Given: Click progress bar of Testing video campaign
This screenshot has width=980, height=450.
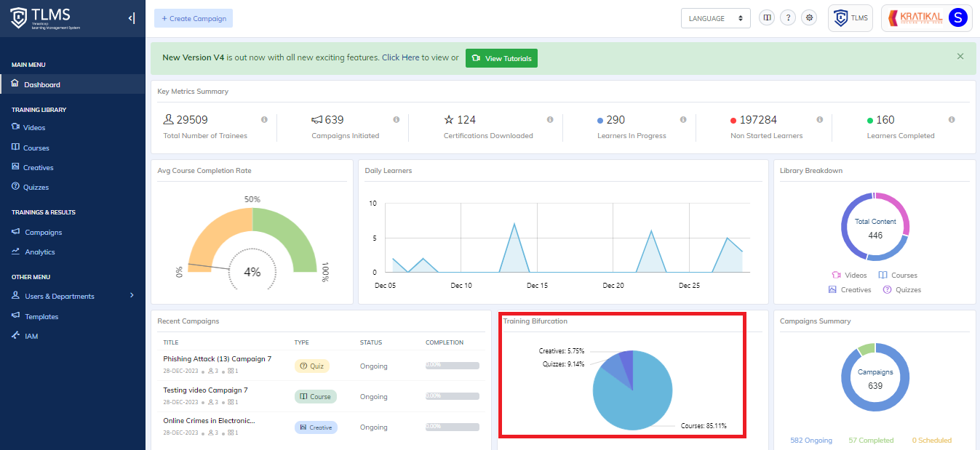Looking at the screenshot, I should (453, 396).
